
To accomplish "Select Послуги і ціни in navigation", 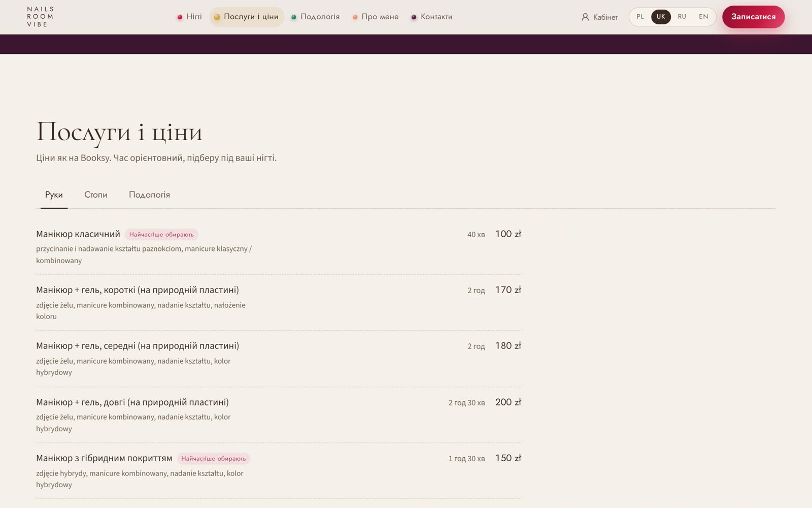I will [x=247, y=17].
